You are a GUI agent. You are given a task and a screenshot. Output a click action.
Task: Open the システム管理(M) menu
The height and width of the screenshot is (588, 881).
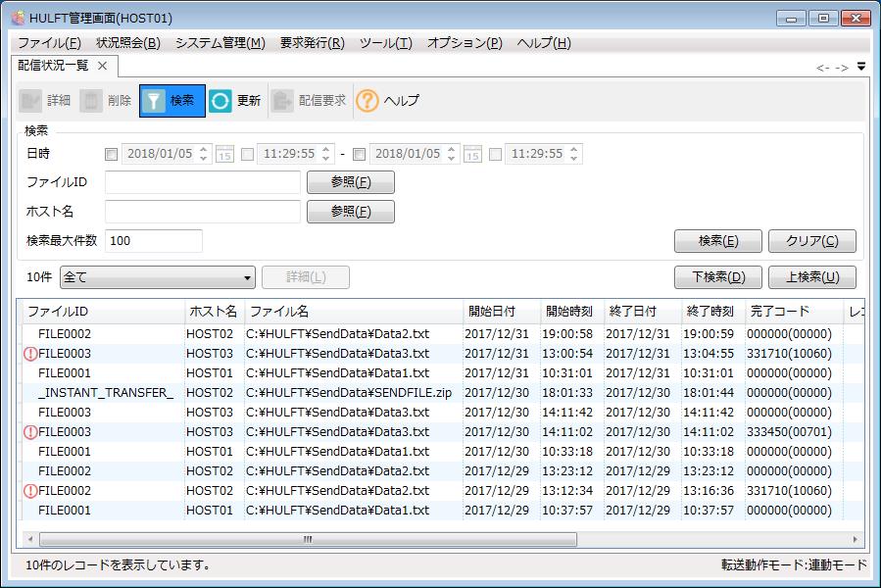tap(220, 43)
